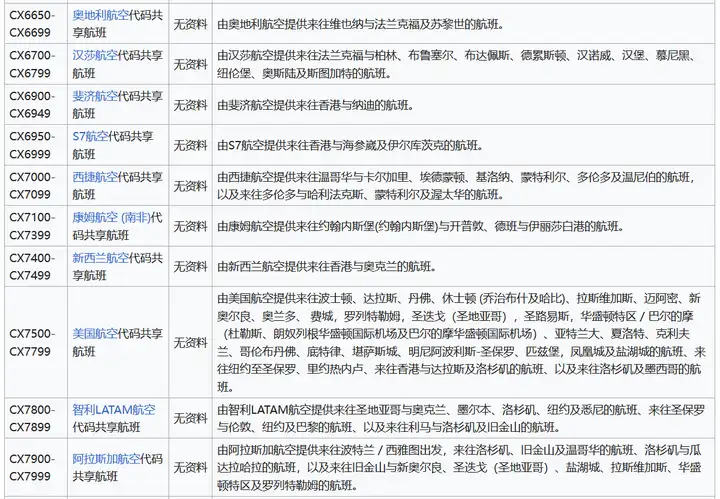Click 无资料 in the S7航空 row

pyautogui.click(x=190, y=145)
